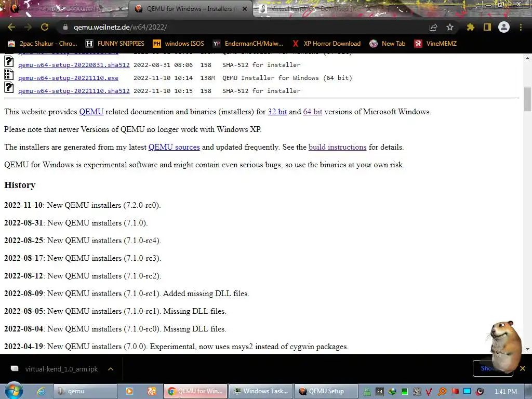Switch to QEMU for Win... Chrome taskbar button

coord(195,391)
